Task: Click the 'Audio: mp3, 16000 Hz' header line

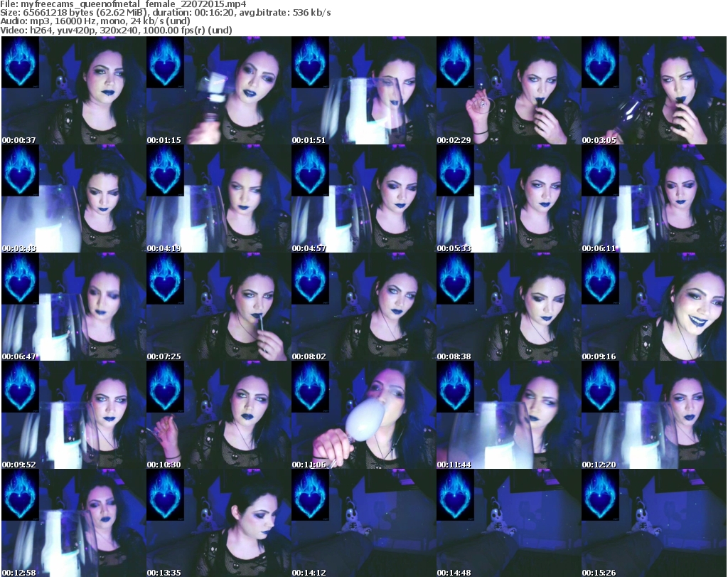Action: coord(95,21)
